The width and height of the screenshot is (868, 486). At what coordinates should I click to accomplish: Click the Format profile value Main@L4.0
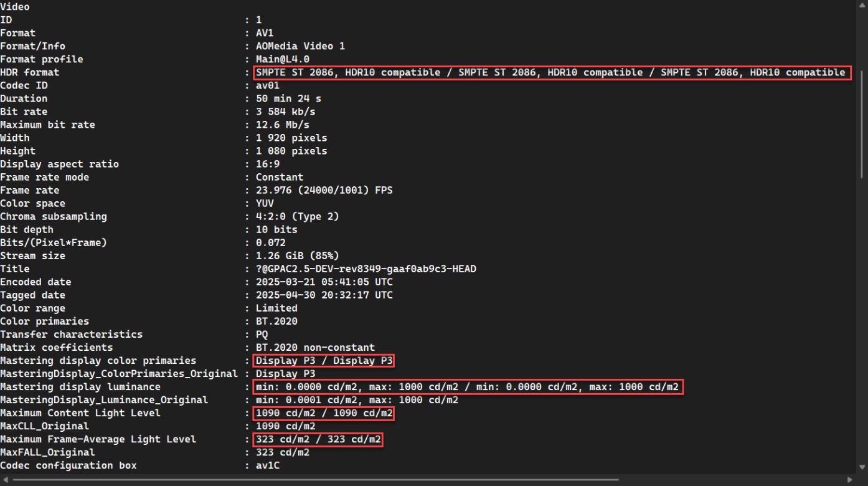[x=283, y=59]
